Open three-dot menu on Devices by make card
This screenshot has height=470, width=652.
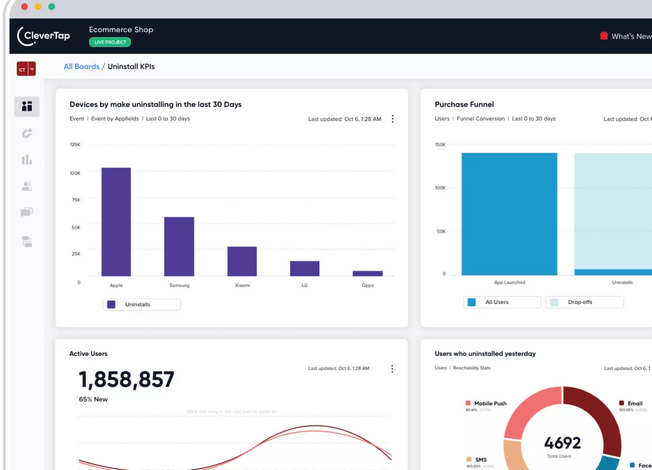pos(393,119)
